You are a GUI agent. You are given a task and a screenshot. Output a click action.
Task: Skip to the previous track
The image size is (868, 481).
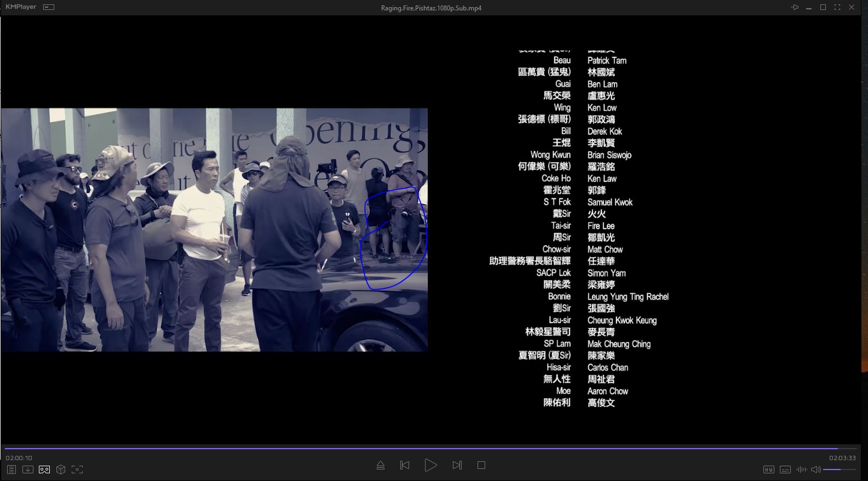[x=405, y=465]
